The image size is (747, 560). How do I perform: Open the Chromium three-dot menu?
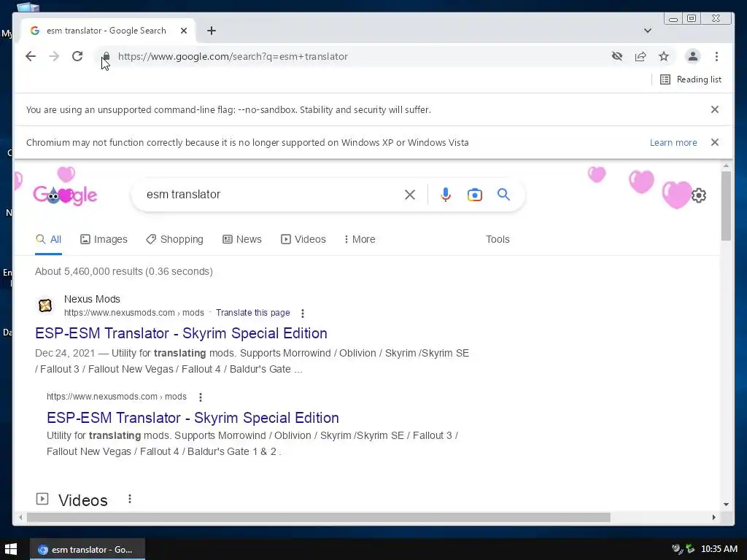pos(716,56)
